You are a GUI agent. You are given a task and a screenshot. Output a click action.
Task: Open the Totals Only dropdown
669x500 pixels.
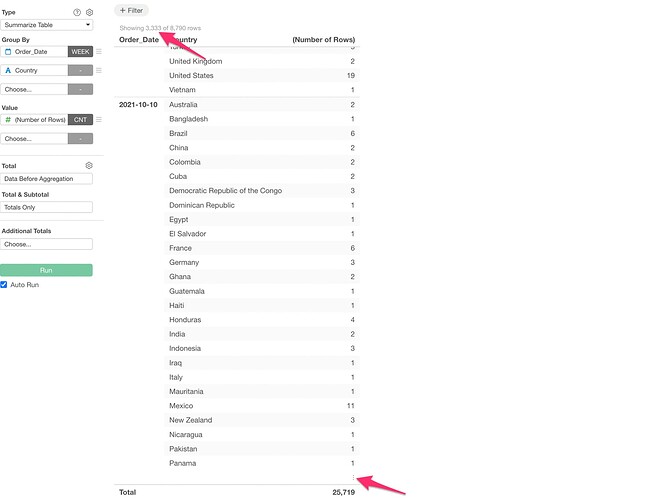(46, 207)
